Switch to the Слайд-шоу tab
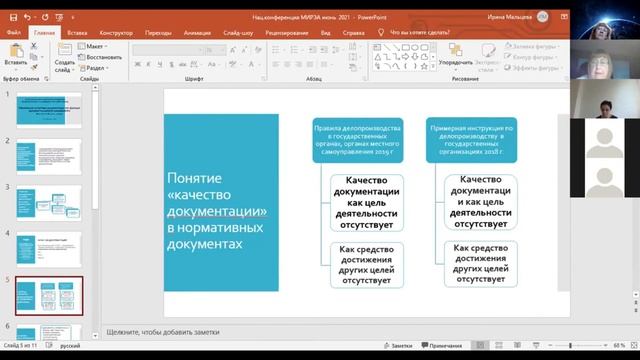Viewport: 640px width, 360px height. pyautogui.click(x=238, y=33)
